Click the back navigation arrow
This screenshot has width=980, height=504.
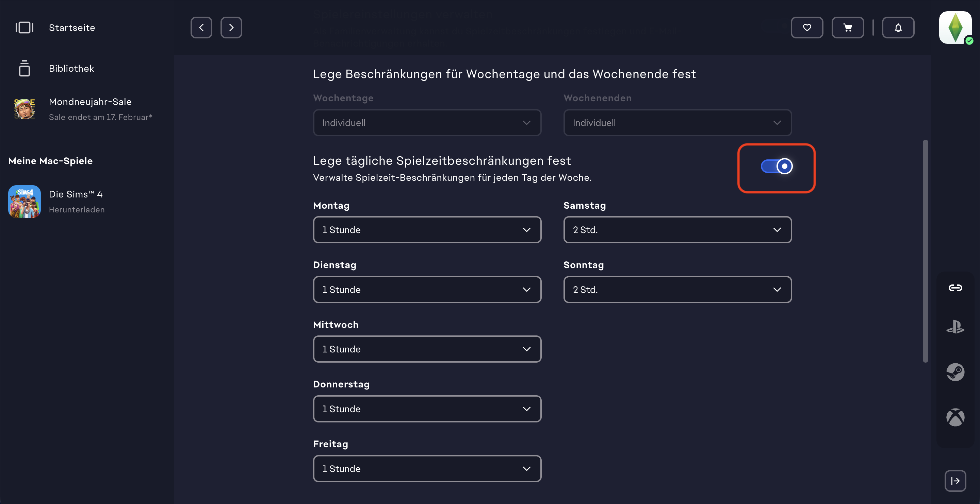(201, 28)
